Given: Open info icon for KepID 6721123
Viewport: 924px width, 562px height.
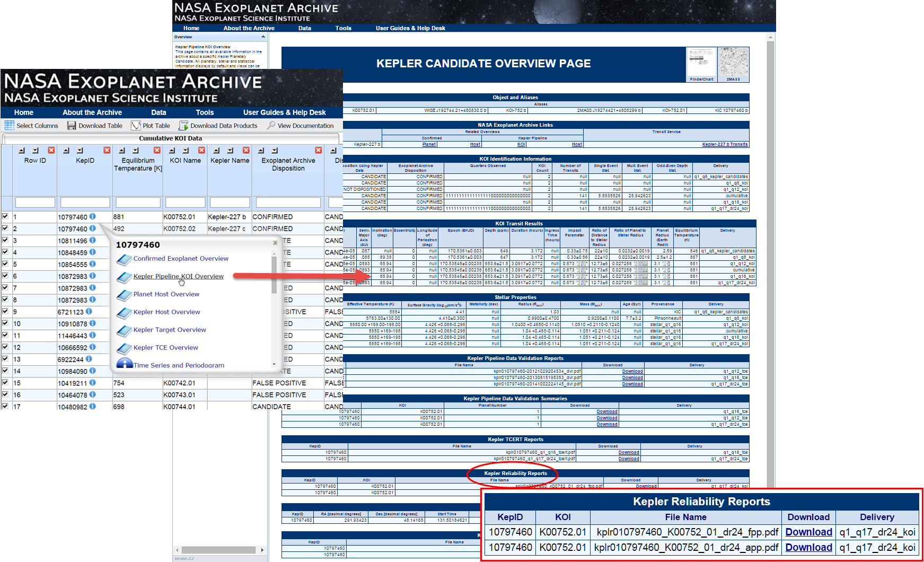Looking at the screenshot, I should pos(89,312).
